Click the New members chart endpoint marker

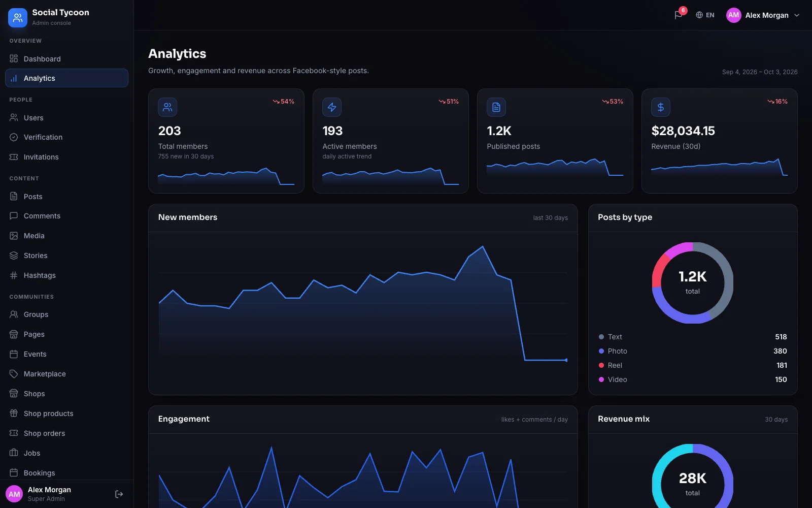[x=566, y=360]
